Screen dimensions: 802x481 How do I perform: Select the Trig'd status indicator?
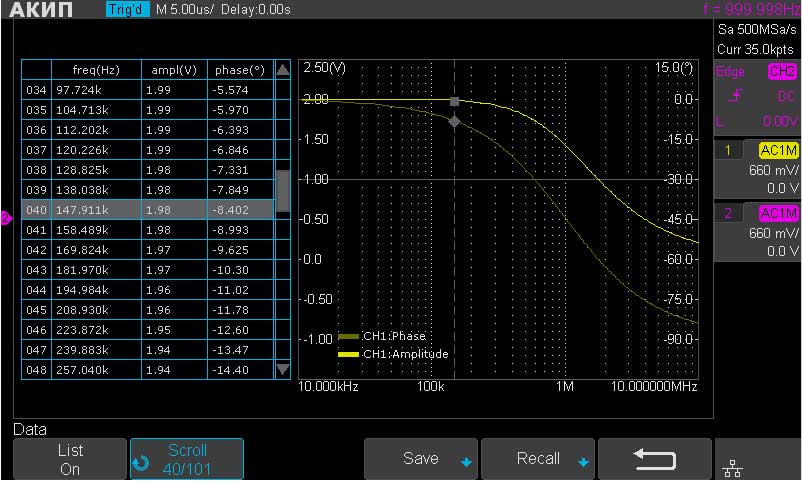coord(127,9)
